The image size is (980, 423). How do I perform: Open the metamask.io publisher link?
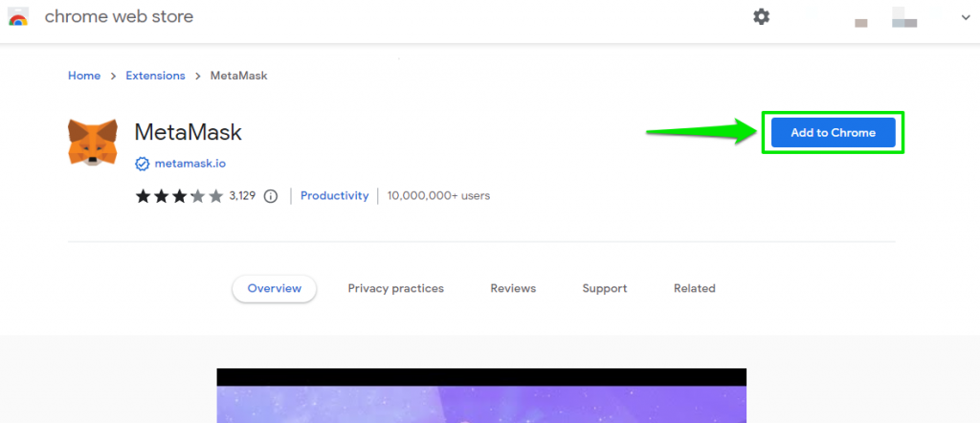click(191, 164)
